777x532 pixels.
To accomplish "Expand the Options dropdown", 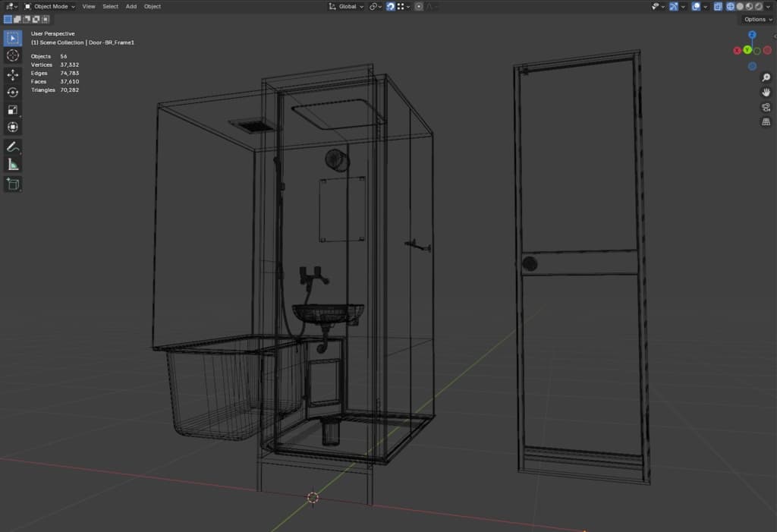I will [x=757, y=19].
